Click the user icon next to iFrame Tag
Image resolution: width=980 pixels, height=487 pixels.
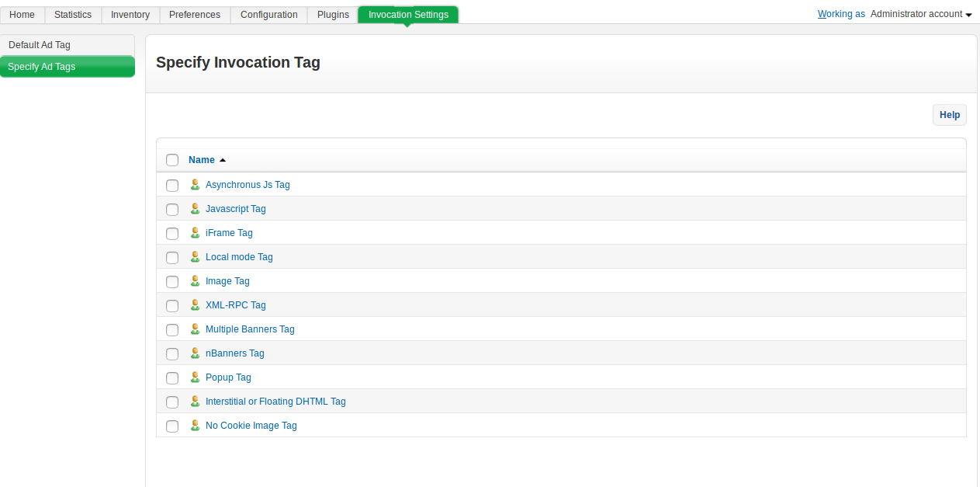coord(195,233)
